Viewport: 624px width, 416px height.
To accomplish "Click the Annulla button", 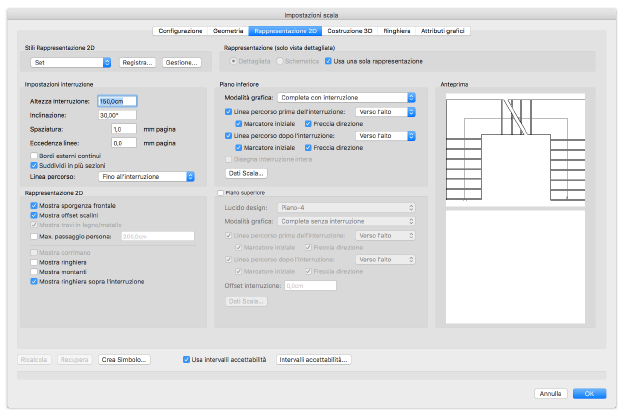I will coord(551,394).
